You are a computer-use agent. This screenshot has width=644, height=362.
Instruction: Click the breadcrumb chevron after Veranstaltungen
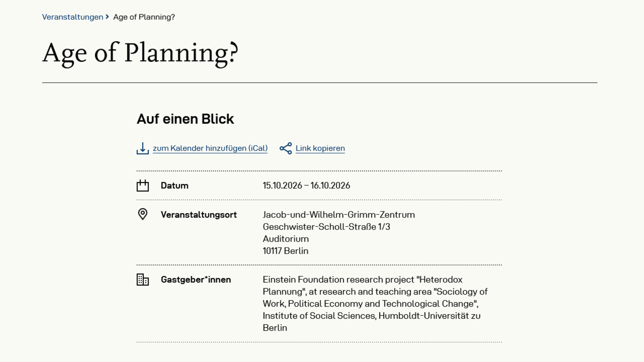[x=107, y=17]
